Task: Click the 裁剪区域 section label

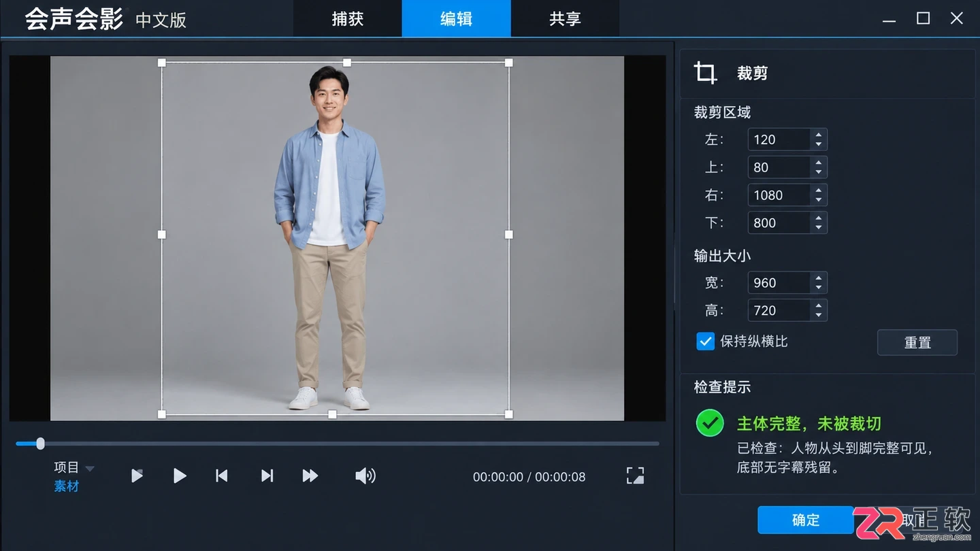Action: click(x=722, y=112)
